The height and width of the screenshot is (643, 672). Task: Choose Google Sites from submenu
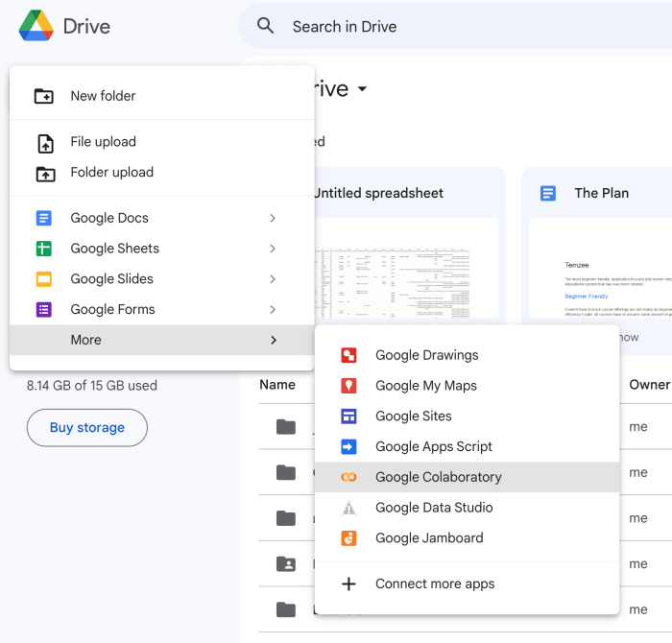pos(467,416)
